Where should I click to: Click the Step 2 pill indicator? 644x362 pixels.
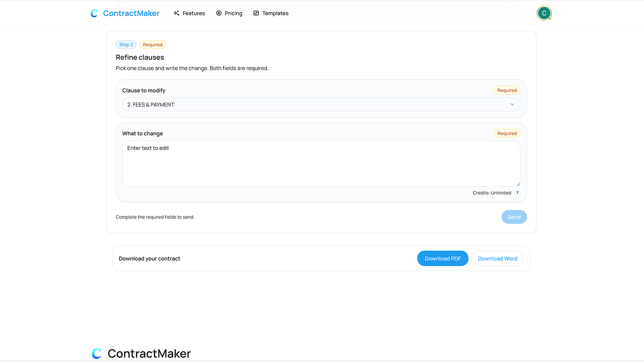[126, 44]
